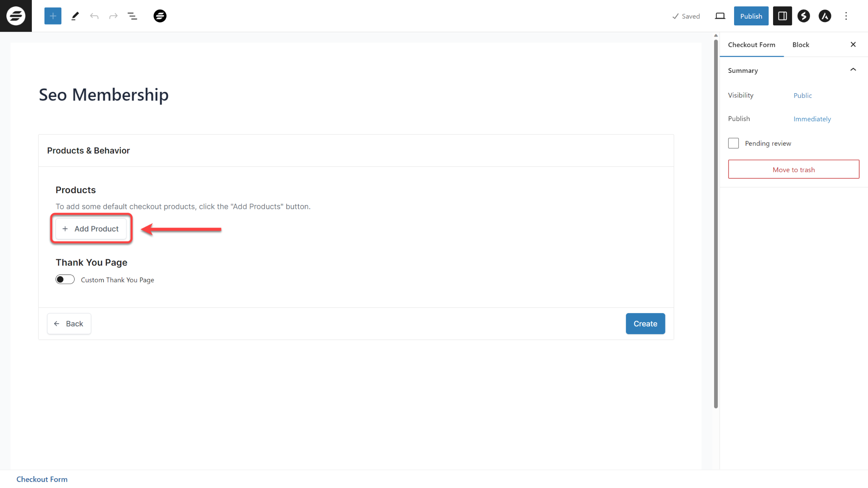Select the Checkout Form tab
Screen dimensions: 868x488
[x=751, y=44]
